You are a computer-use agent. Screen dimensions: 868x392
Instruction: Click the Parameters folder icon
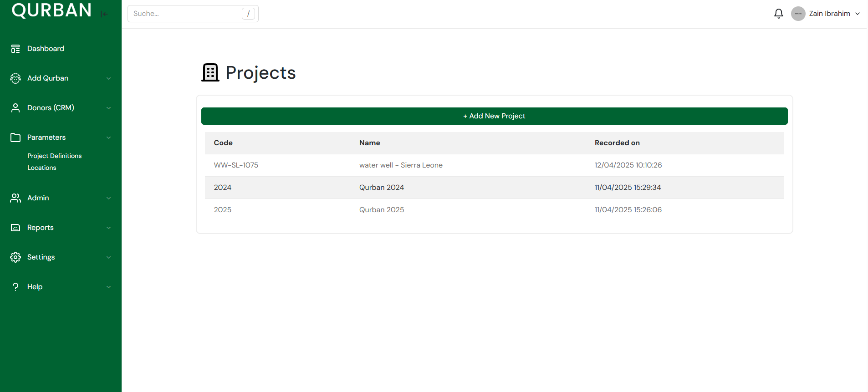point(15,137)
